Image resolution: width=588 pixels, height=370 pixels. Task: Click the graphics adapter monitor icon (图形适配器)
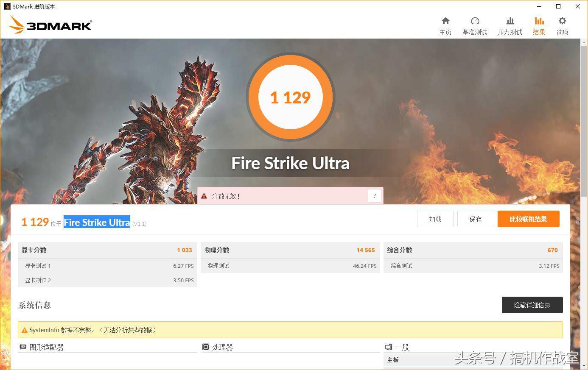coord(23,347)
